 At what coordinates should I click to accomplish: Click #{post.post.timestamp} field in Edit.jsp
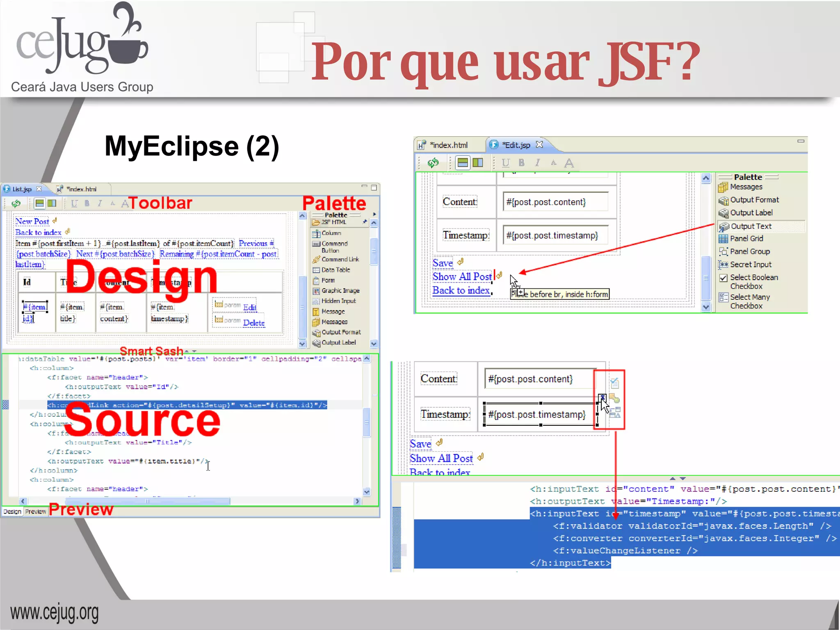(555, 236)
